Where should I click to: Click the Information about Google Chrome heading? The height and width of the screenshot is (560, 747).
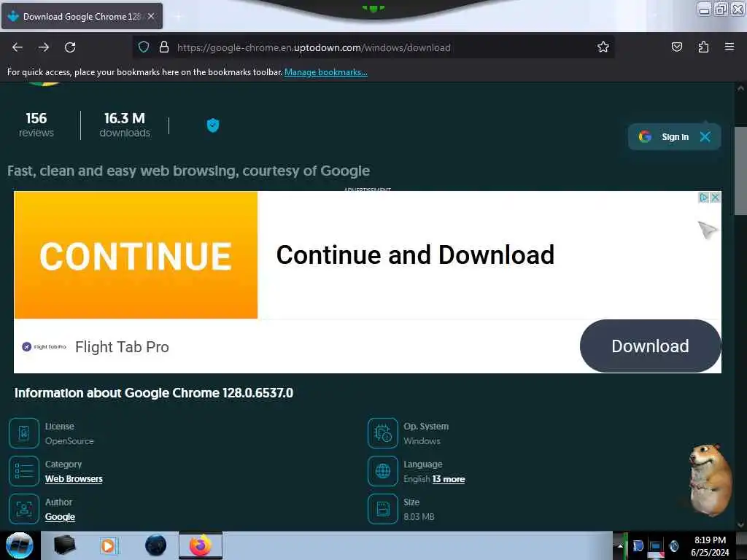pyautogui.click(x=153, y=393)
